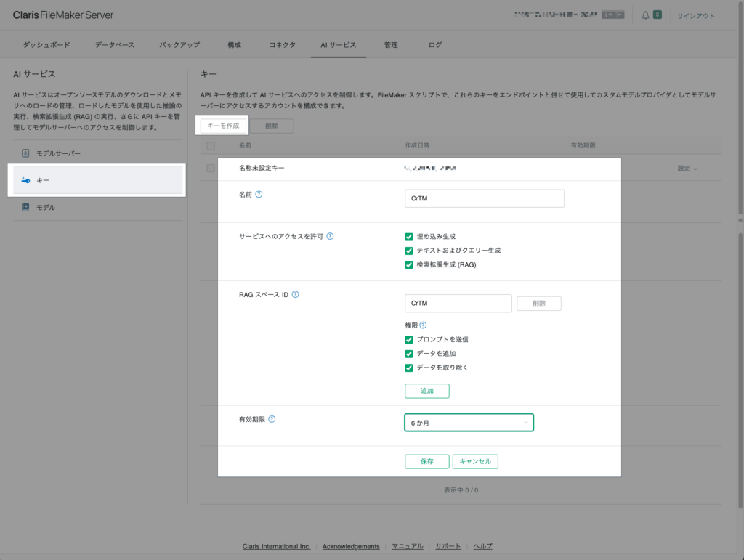This screenshot has width=744, height=560.
Task: Save the key with 保存
Action: pyautogui.click(x=427, y=461)
